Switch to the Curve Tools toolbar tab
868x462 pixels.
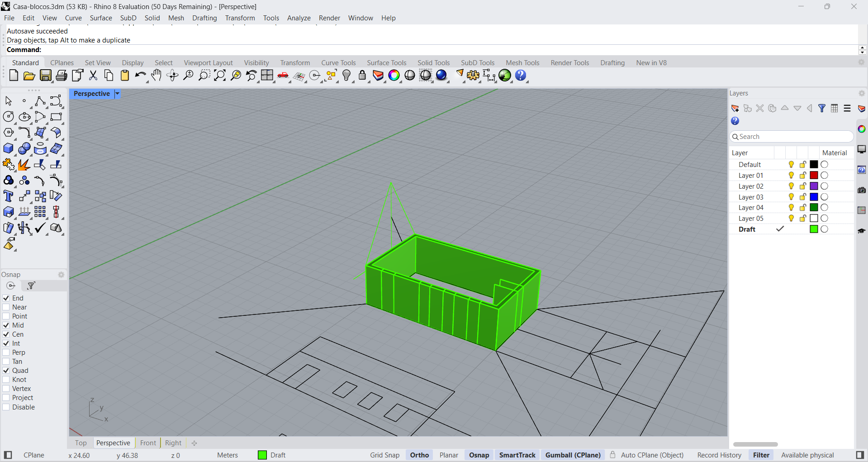click(x=338, y=63)
